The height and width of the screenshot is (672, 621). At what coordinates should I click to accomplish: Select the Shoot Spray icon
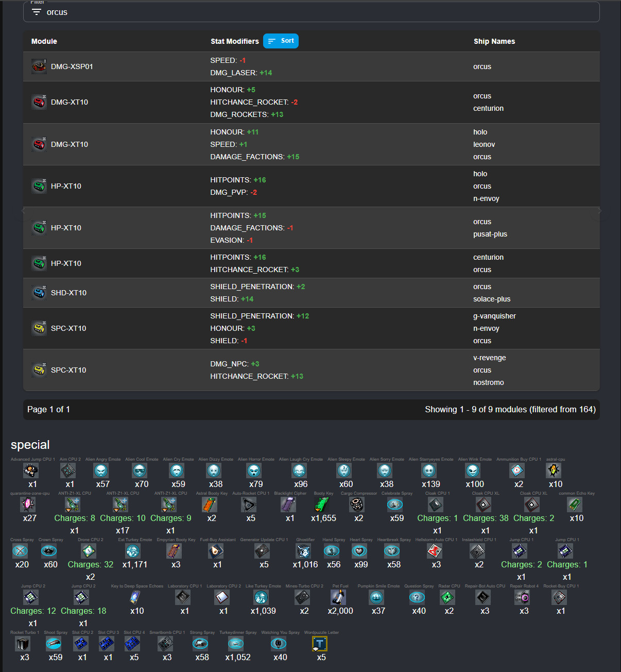tap(54, 644)
